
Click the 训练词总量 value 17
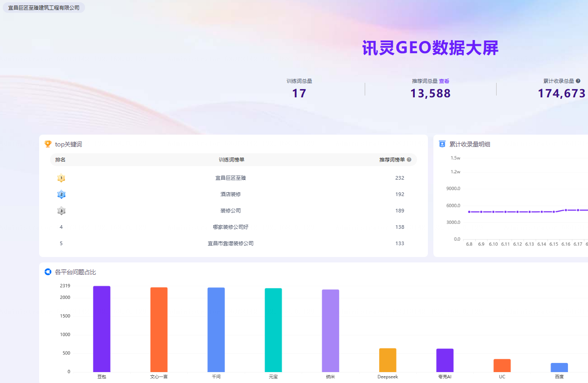tap(299, 93)
